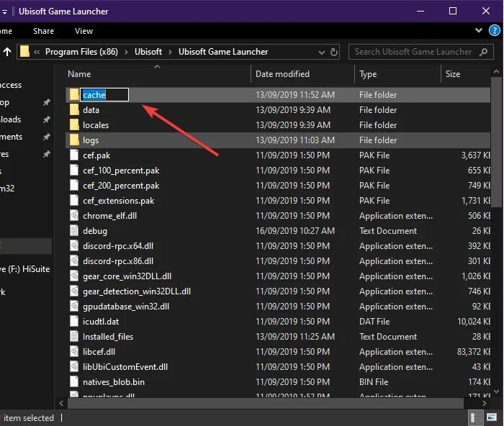This screenshot has width=504, height=426.
Task: Select the cef.pak file icon
Action: point(74,155)
